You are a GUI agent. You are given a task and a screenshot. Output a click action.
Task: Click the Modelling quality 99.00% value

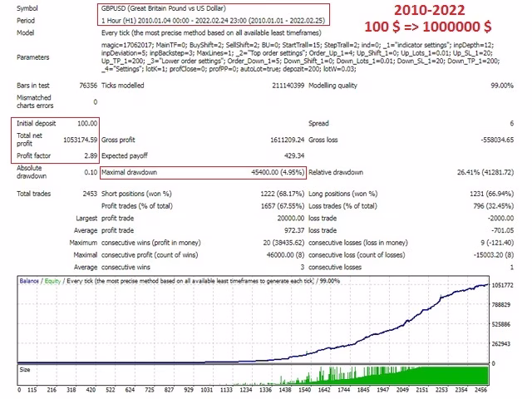tap(502, 86)
